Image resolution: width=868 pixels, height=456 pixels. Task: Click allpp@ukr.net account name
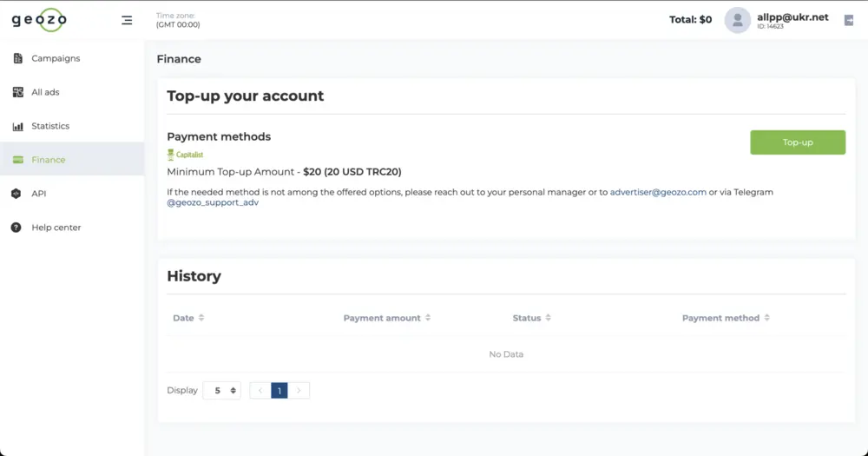[x=792, y=17]
